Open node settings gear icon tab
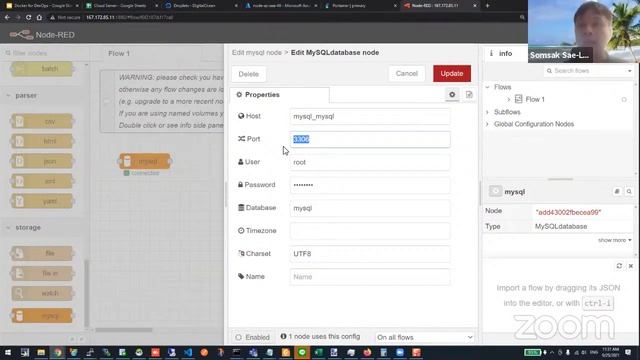The image size is (640, 360). [x=452, y=94]
